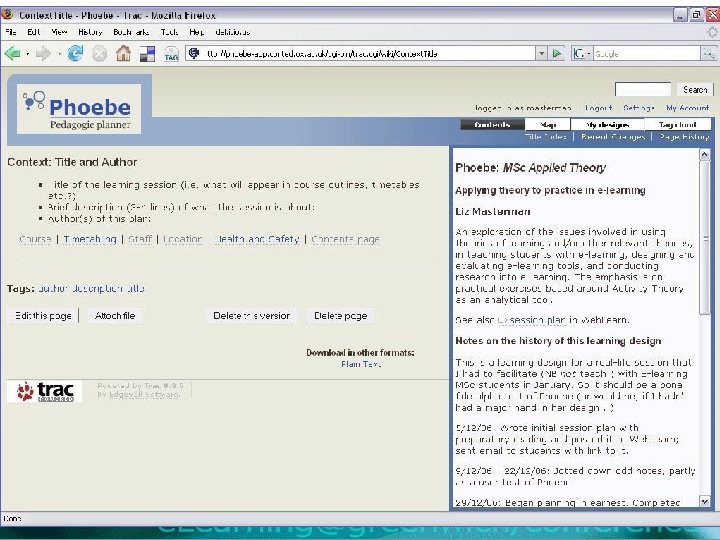Click the design panel scroll down arrow
720x540 pixels.
pos(704,501)
